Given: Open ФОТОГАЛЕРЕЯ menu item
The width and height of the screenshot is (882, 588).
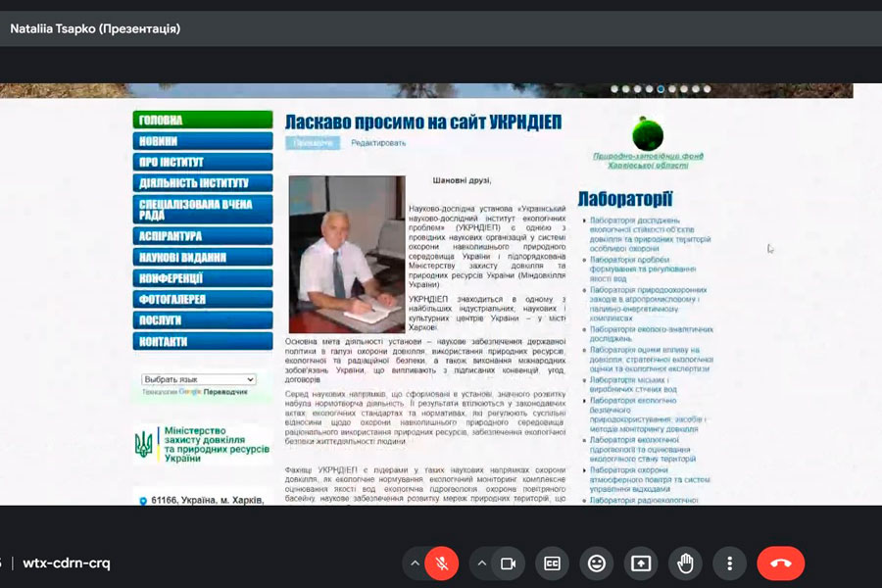Looking at the screenshot, I should [x=203, y=299].
